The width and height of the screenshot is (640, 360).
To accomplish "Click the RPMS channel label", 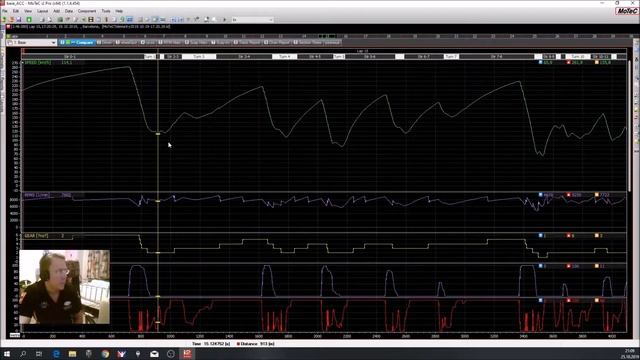I will click(x=36, y=195).
